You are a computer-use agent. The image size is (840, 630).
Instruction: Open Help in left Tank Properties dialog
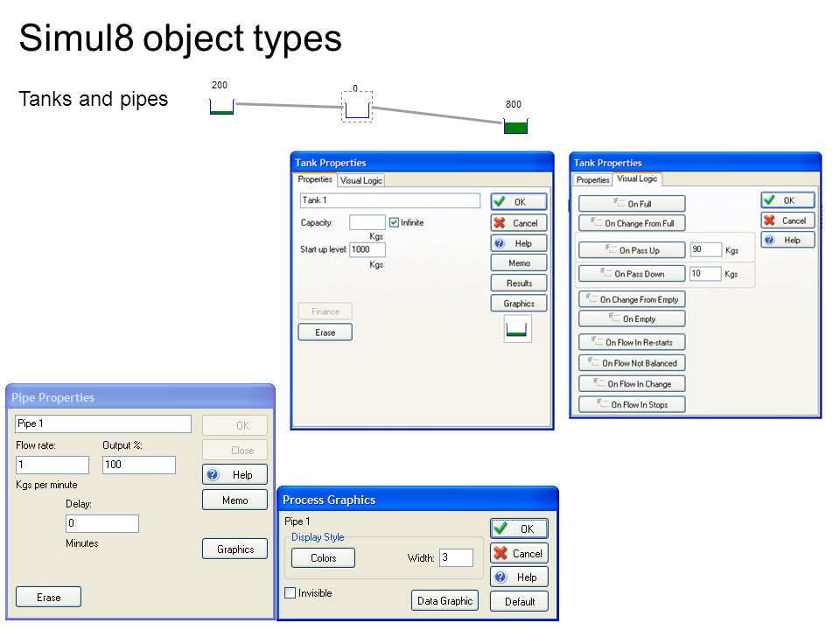point(519,243)
